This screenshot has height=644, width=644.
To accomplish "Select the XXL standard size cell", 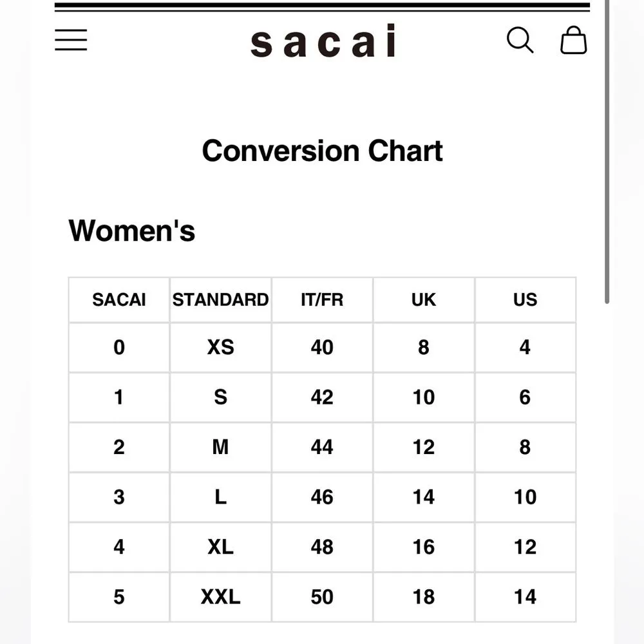I will pyautogui.click(x=220, y=597).
